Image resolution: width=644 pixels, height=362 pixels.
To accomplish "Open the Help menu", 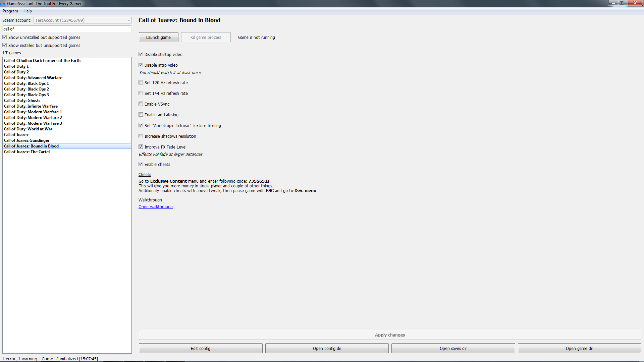I will [28, 11].
